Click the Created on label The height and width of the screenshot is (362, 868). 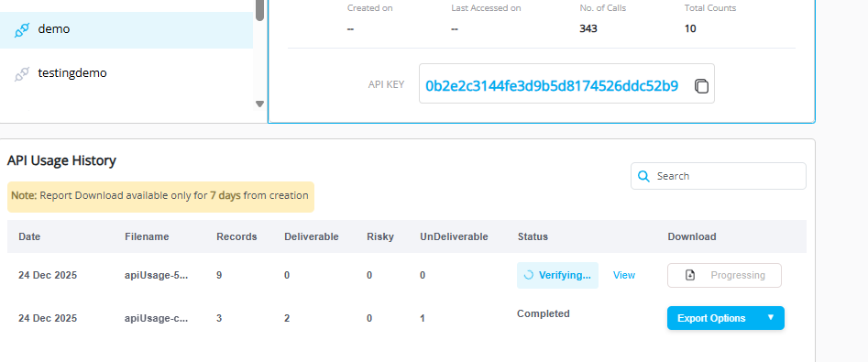coord(370,7)
